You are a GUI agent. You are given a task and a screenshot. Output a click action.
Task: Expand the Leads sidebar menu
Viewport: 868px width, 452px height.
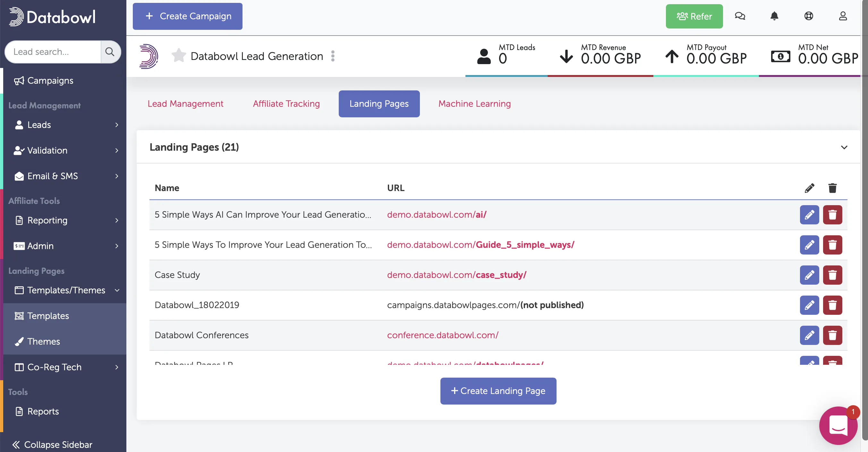(x=65, y=125)
